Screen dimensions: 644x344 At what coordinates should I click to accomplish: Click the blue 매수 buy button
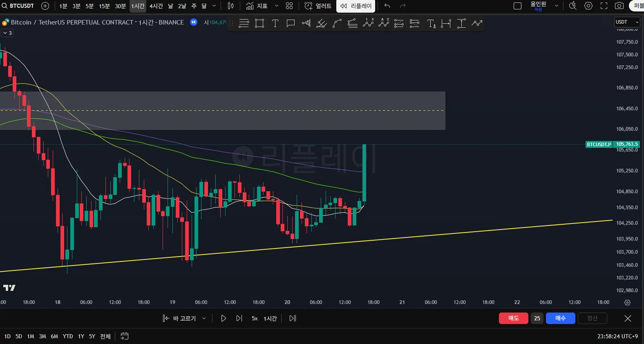(561, 318)
